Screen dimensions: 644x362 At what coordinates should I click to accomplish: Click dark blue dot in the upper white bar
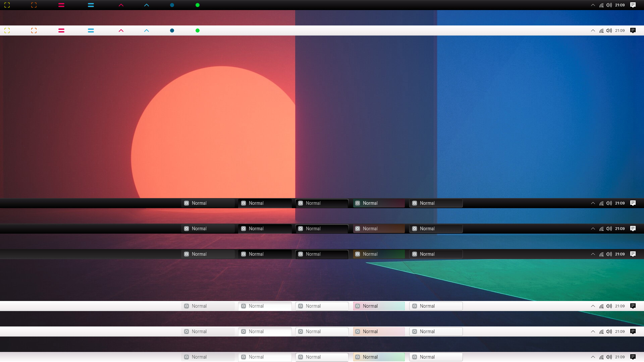172,31
